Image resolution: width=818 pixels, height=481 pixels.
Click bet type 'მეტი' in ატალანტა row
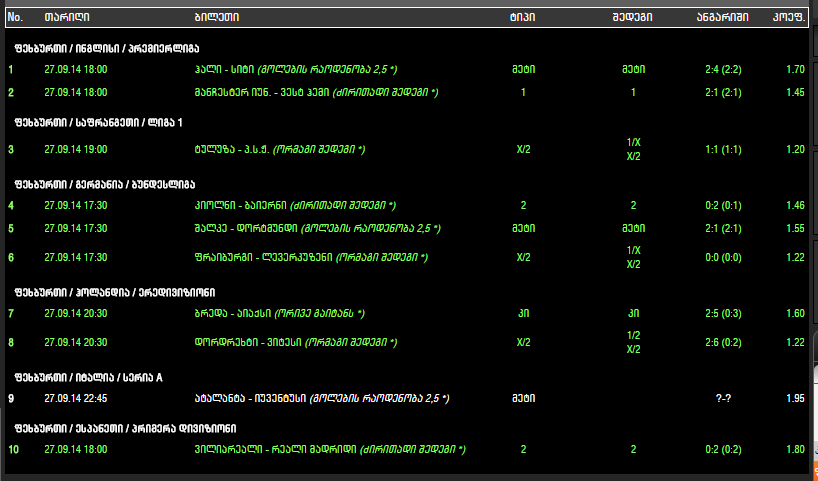[523, 399]
